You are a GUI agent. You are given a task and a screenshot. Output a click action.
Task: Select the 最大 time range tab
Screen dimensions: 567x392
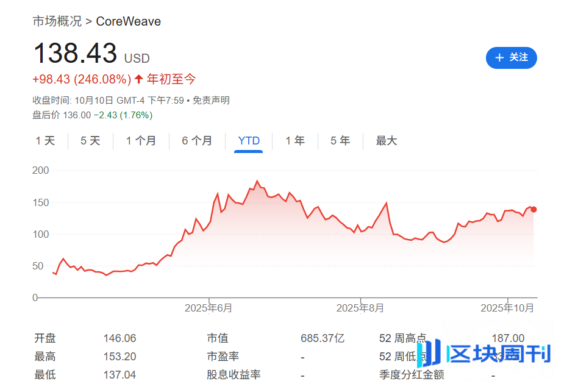pyautogui.click(x=386, y=140)
